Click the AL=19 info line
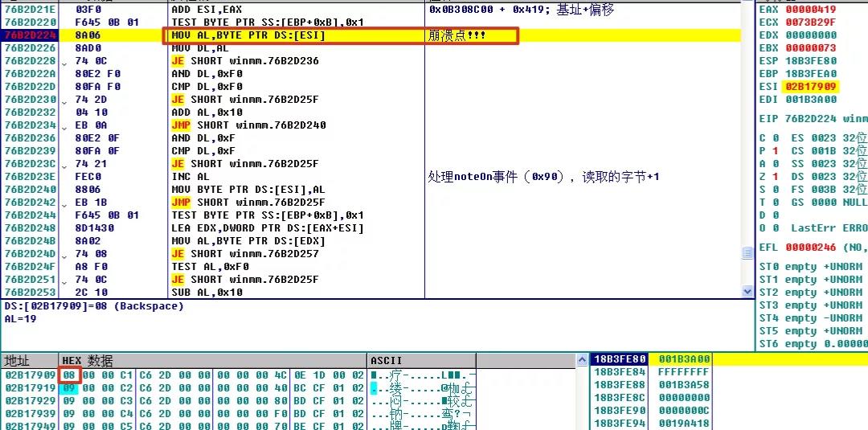The height and width of the screenshot is (430, 868). (x=20, y=319)
